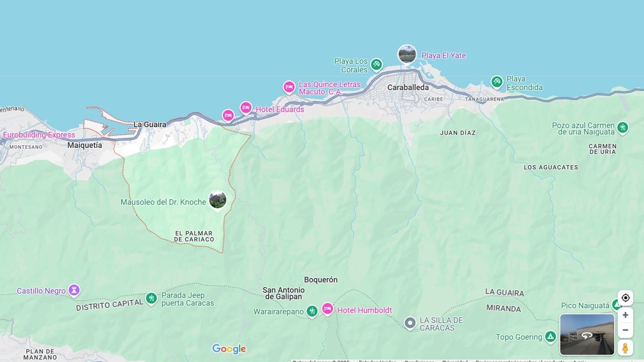The image size is (644, 362).
Task: Select Pozo azul Carmen de uria pin
Action: [x=623, y=128]
